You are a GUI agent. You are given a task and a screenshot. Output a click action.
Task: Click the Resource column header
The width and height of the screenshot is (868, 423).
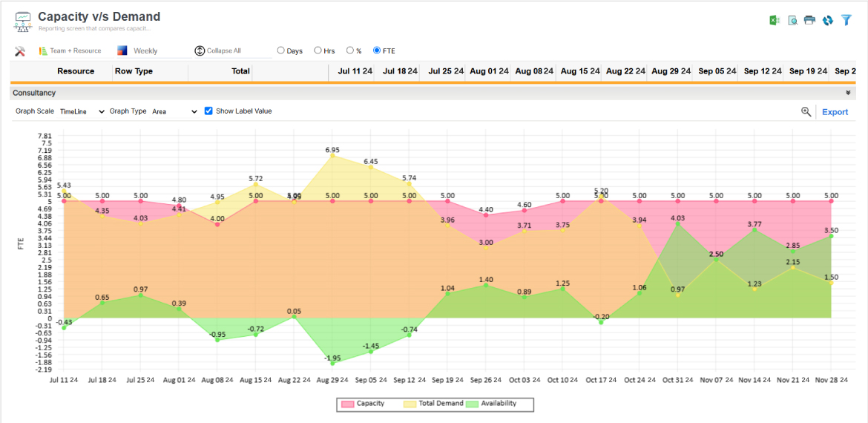tap(76, 70)
